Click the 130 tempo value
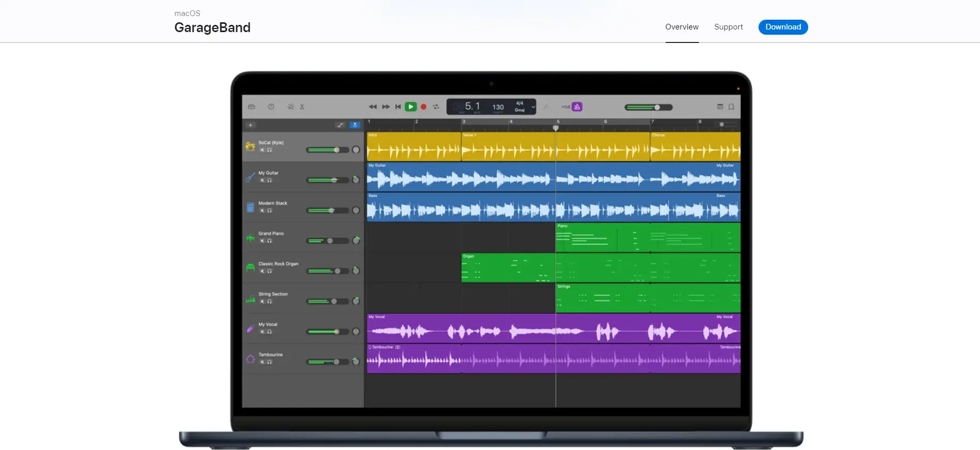Viewport: 980px width, 450px height. (x=498, y=107)
